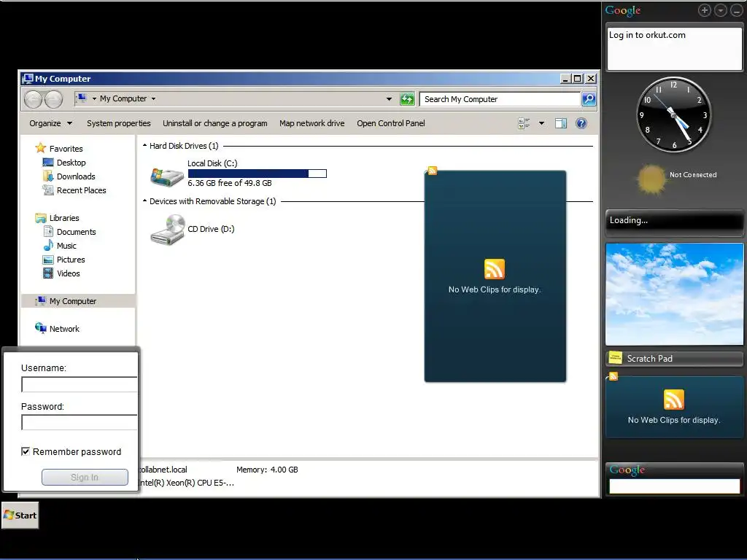Viewport: 747px width, 560px height.
Task: Click the Favorites star icon
Action: point(41,148)
